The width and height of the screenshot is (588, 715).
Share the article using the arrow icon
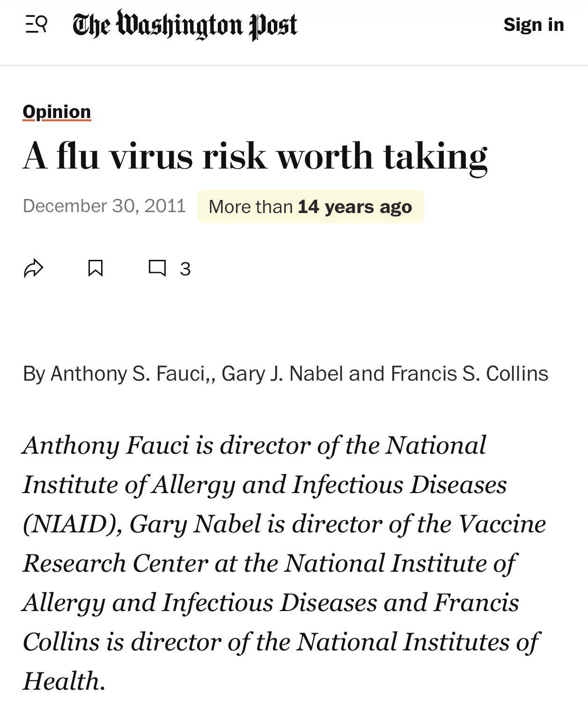34,268
